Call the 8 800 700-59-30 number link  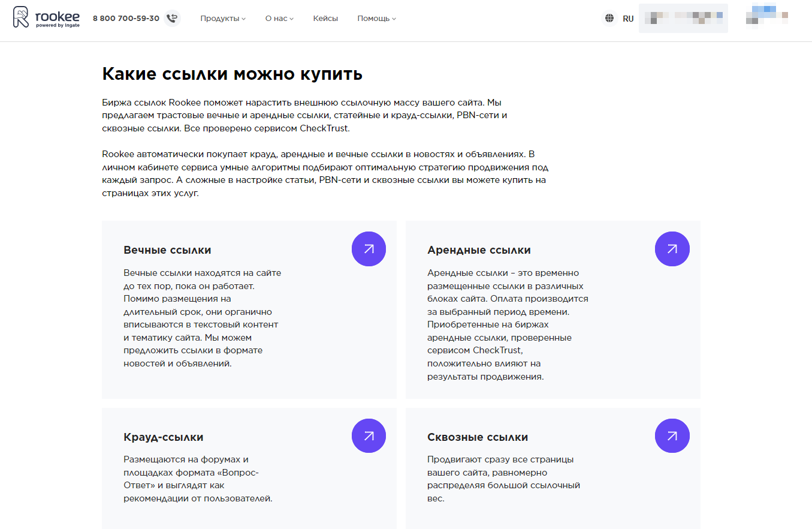(x=126, y=19)
